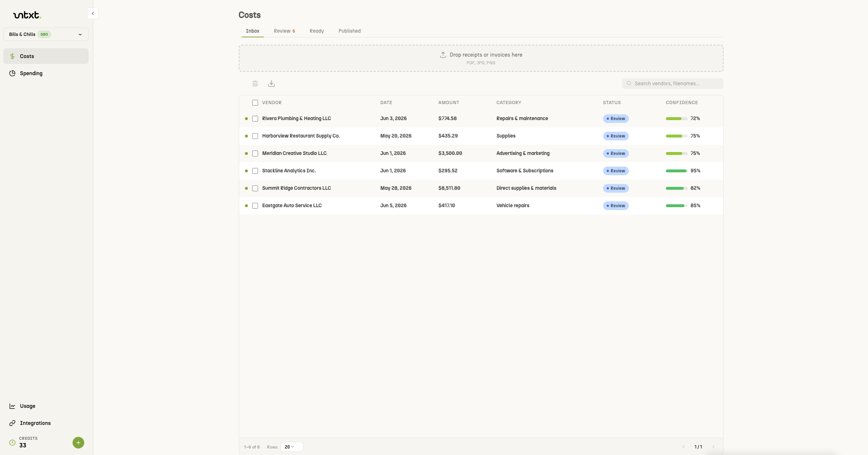Sort by the Amount column header
This screenshot has height=455, width=868.
click(449, 103)
